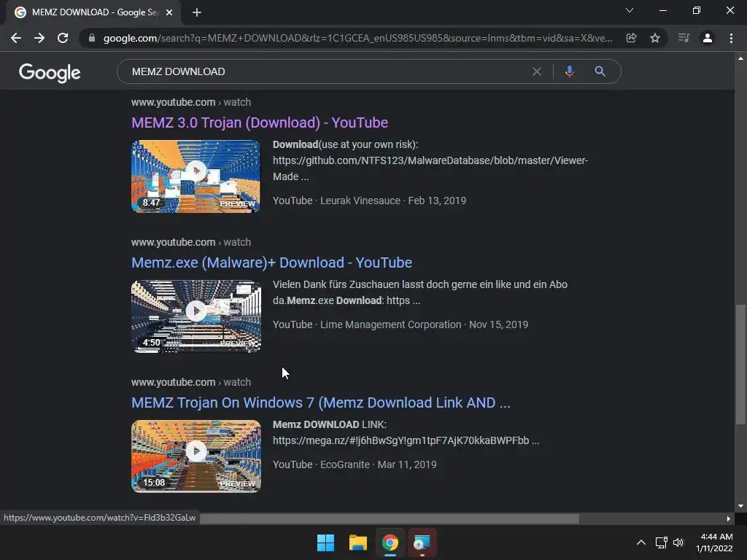Image resolution: width=747 pixels, height=560 pixels.
Task: Open the volume tray icon
Action: pyautogui.click(x=678, y=542)
